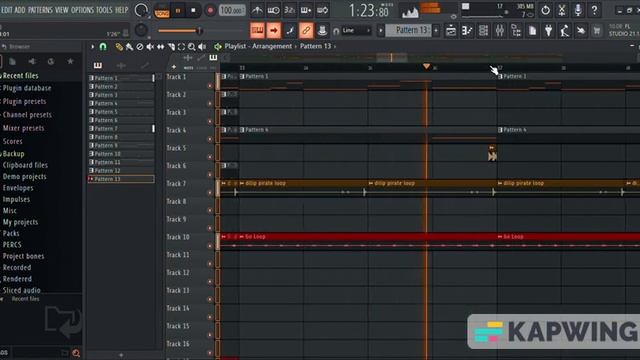
Task: Click arrow left of Pattern 13 selector
Action: click(380, 31)
